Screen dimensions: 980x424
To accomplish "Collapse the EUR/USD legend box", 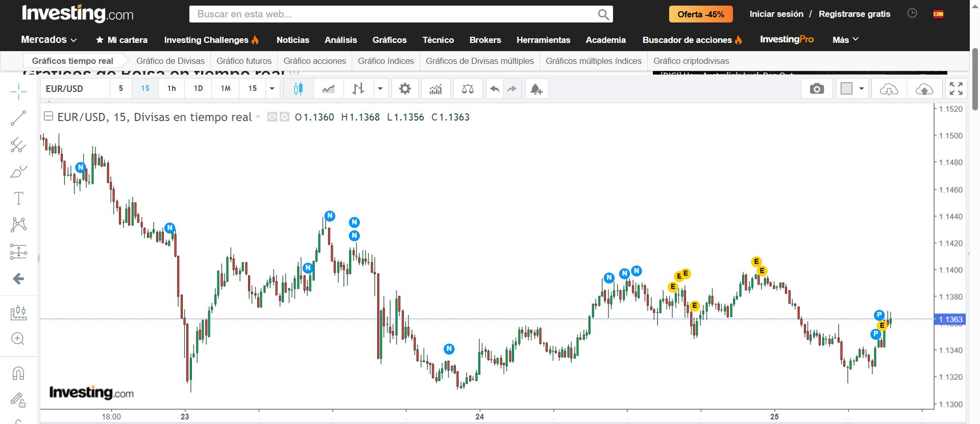I will point(48,116).
